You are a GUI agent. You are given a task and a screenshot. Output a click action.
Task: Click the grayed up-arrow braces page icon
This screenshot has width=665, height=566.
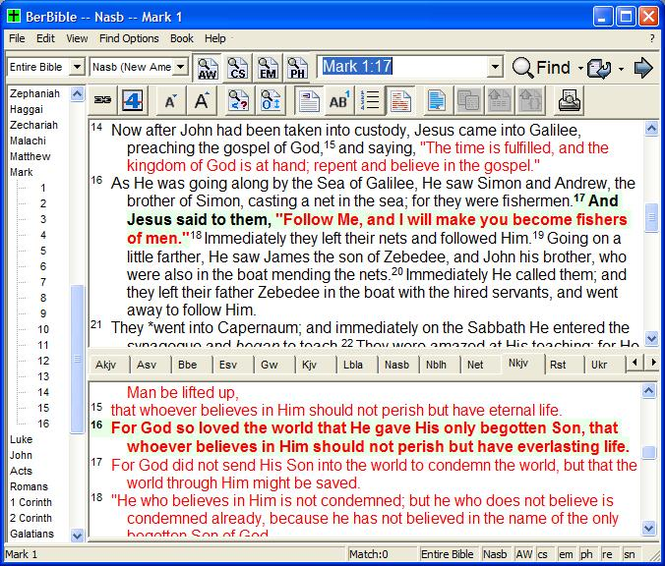[530, 100]
